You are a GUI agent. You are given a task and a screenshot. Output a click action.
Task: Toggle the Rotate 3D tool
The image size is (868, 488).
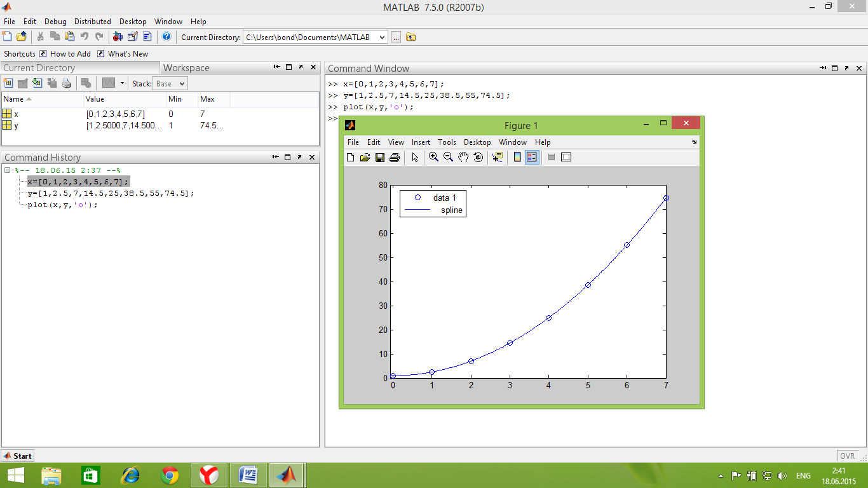(x=478, y=157)
